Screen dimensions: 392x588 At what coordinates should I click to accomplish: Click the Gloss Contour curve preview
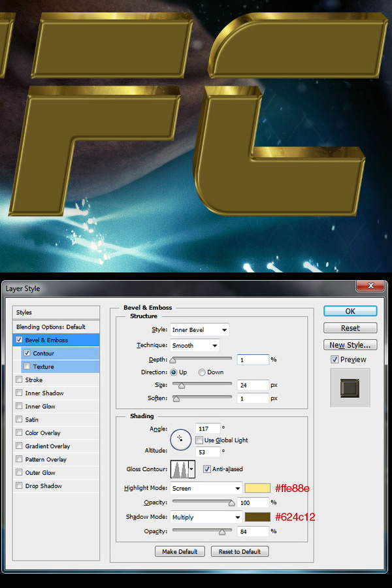tap(180, 469)
